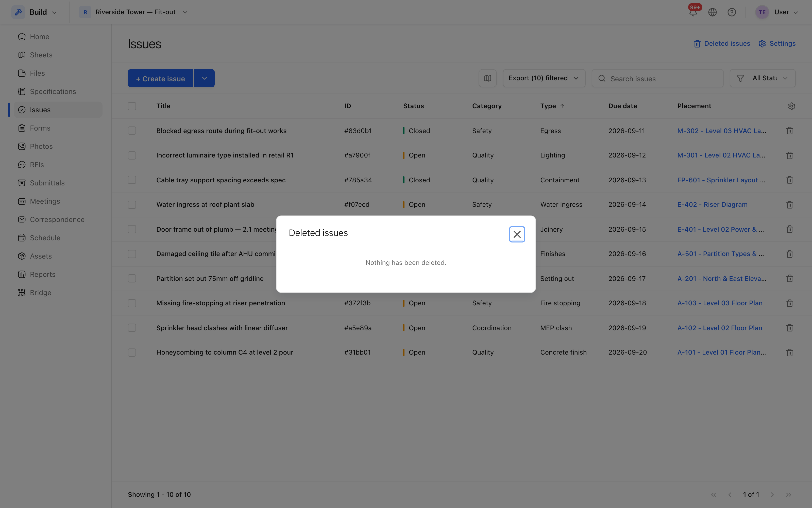Image resolution: width=812 pixels, height=508 pixels.
Task: Delete the Honeycombing to column C4 issue
Action: point(789,353)
